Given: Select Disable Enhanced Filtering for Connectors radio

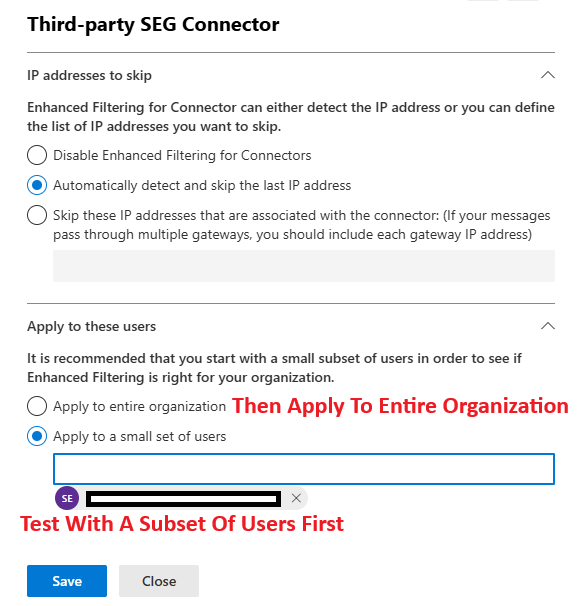Looking at the screenshot, I should coord(37,155).
